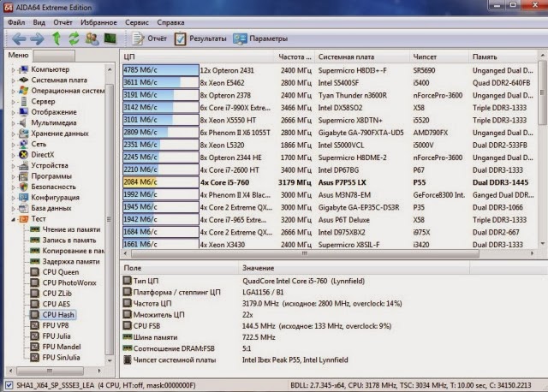Expand the Отображение node arrow
548x392 pixels.
coord(13,112)
